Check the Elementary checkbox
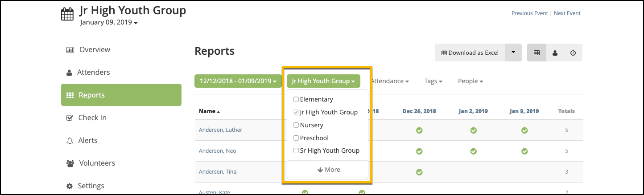 (296, 99)
